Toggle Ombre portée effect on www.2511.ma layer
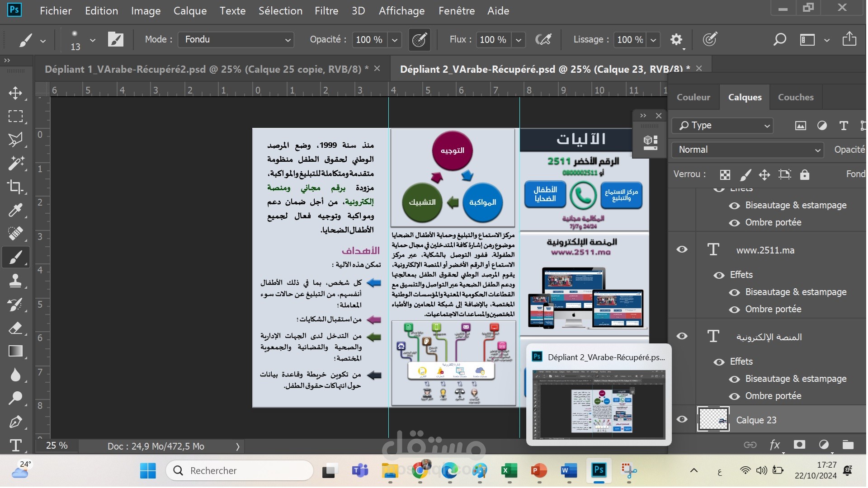 735,310
